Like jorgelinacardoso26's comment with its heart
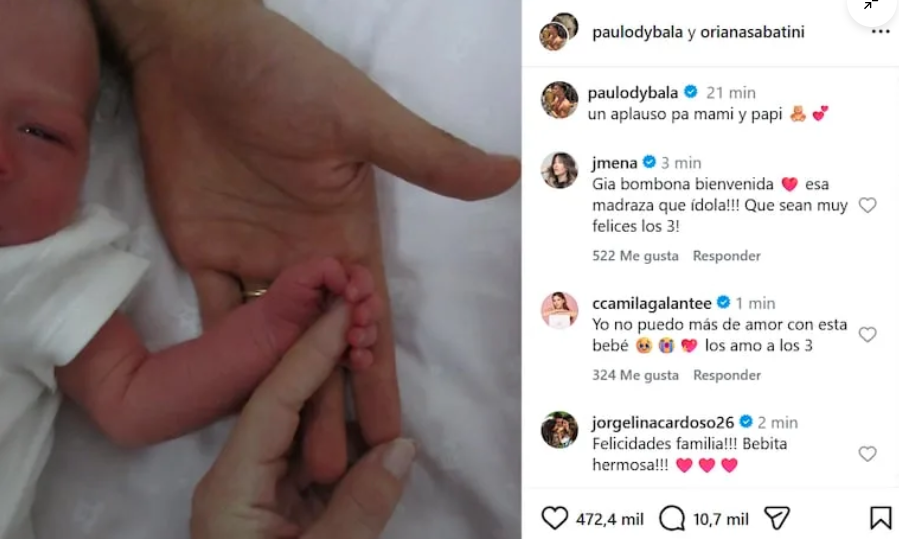The width and height of the screenshot is (899, 554). tap(867, 454)
